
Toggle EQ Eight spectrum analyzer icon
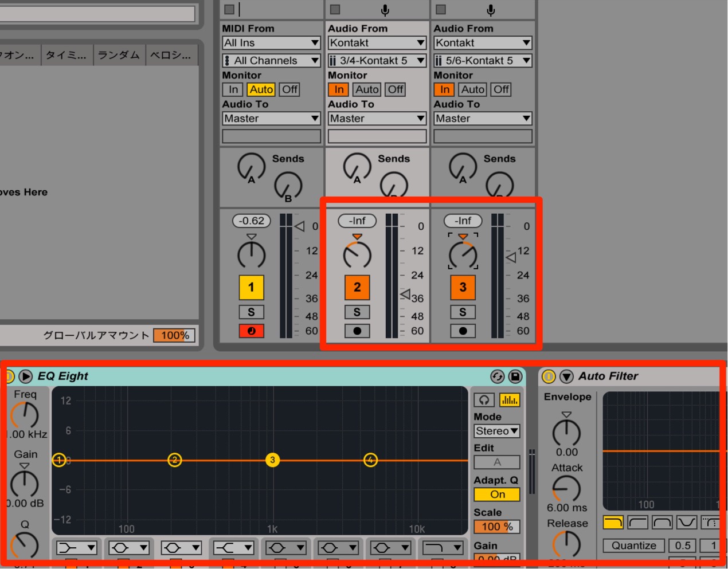[x=509, y=400]
